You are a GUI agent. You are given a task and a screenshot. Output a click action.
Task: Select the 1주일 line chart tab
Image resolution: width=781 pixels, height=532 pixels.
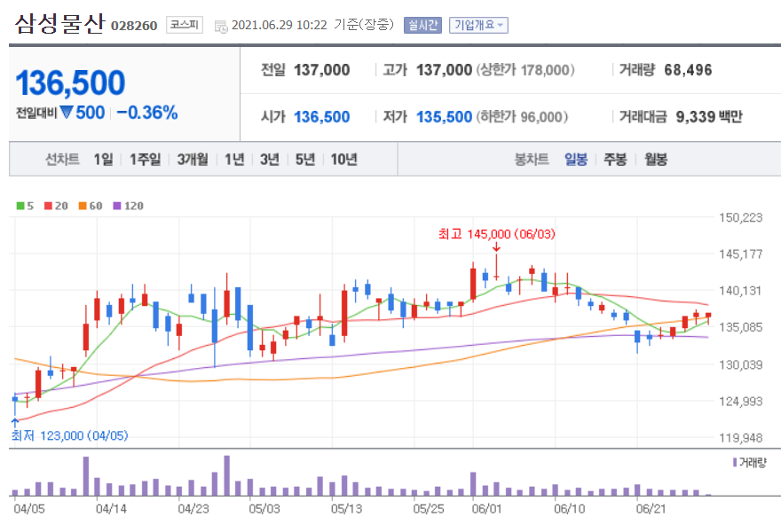(145, 160)
